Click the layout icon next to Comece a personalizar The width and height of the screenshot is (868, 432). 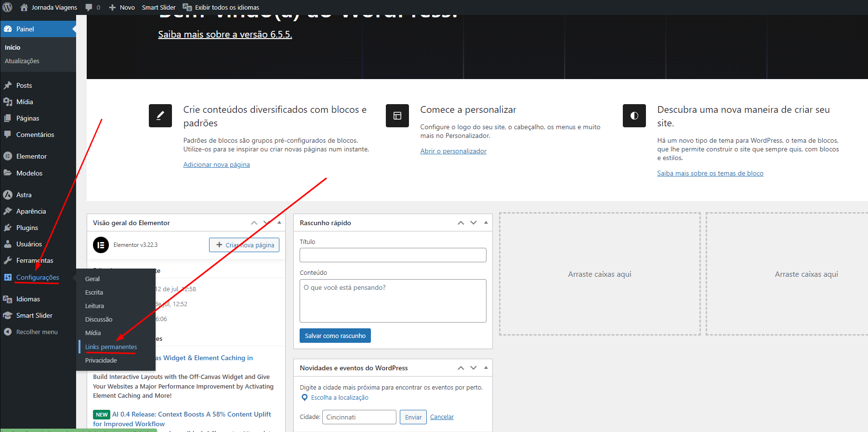coord(397,116)
